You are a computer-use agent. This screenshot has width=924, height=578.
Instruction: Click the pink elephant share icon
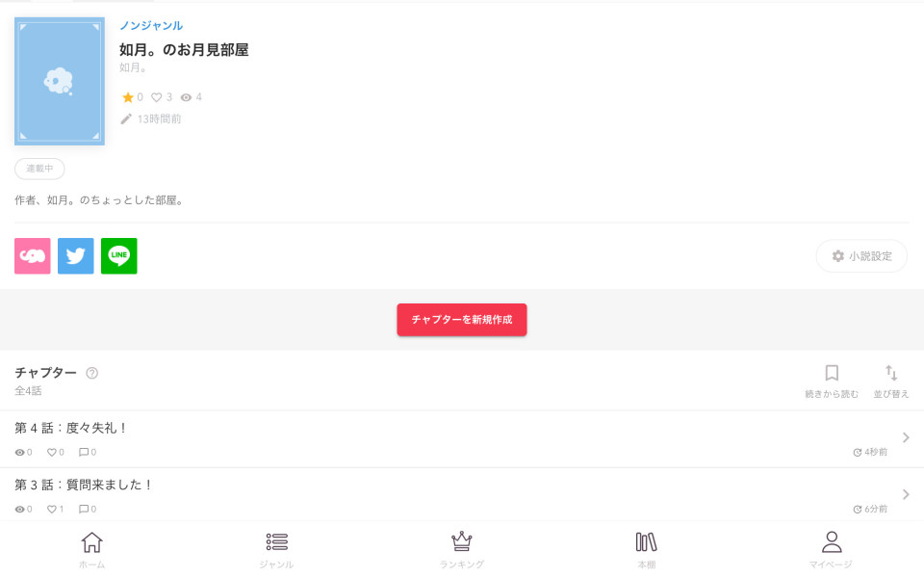(x=33, y=256)
